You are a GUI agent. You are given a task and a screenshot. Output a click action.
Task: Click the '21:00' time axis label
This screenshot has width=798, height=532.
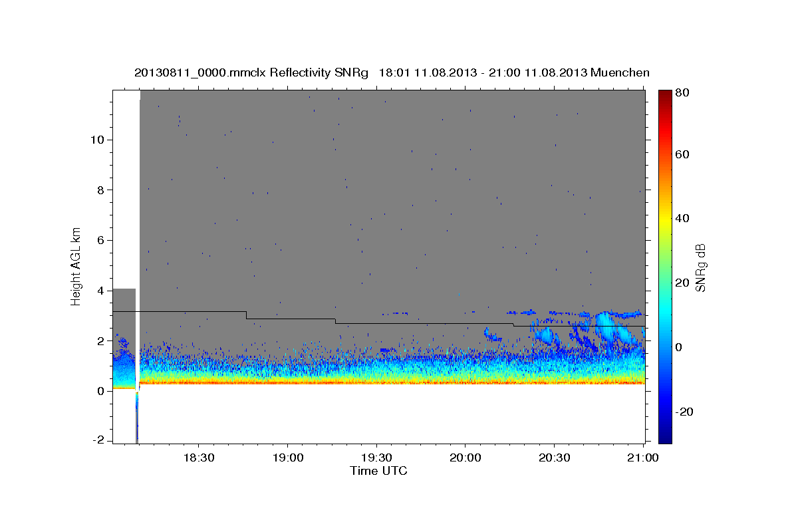[643, 458]
